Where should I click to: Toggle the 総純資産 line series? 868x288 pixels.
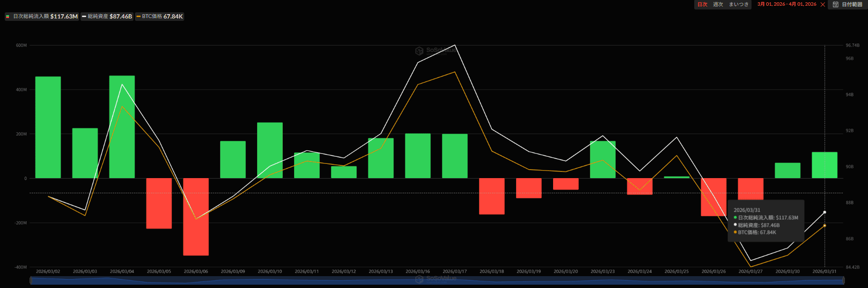click(x=107, y=17)
